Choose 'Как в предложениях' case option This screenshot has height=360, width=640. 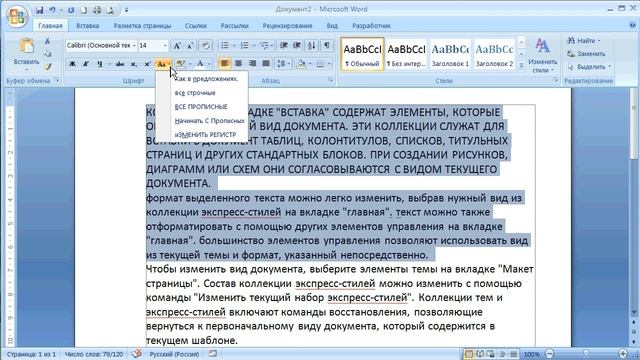[x=206, y=79]
